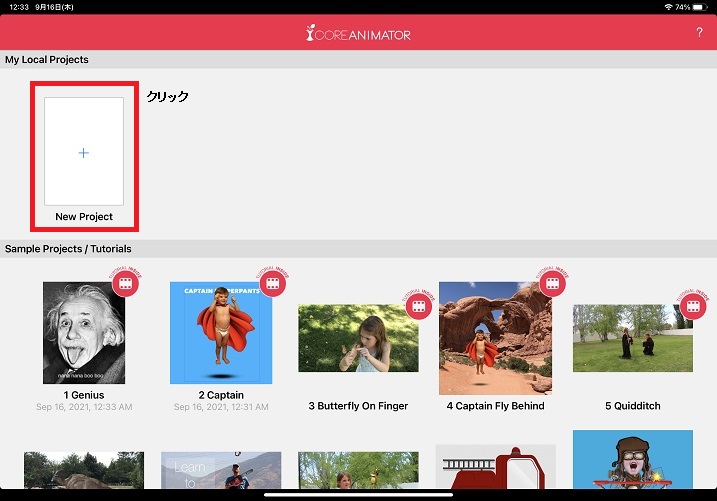Click the plus icon to create a project
Image resolution: width=717 pixels, height=501 pixels.
[x=83, y=153]
